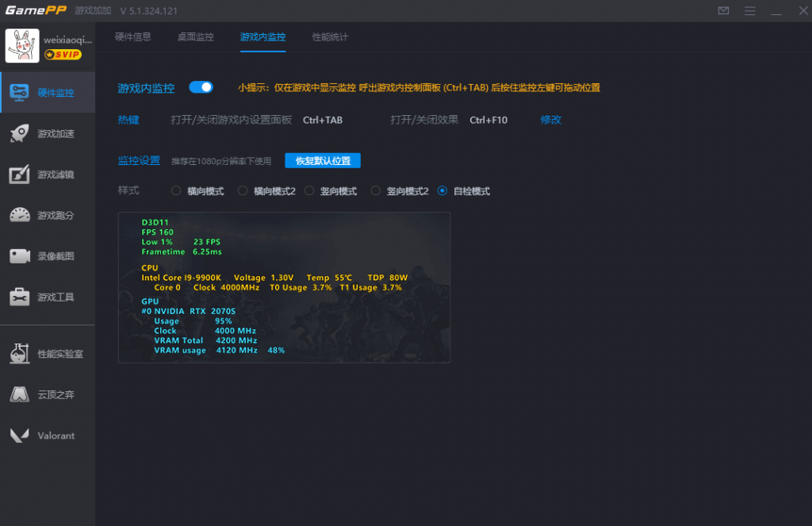Click the 游戏内监控 section heading
Viewport: 812px width, 526px height.
point(146,88)
